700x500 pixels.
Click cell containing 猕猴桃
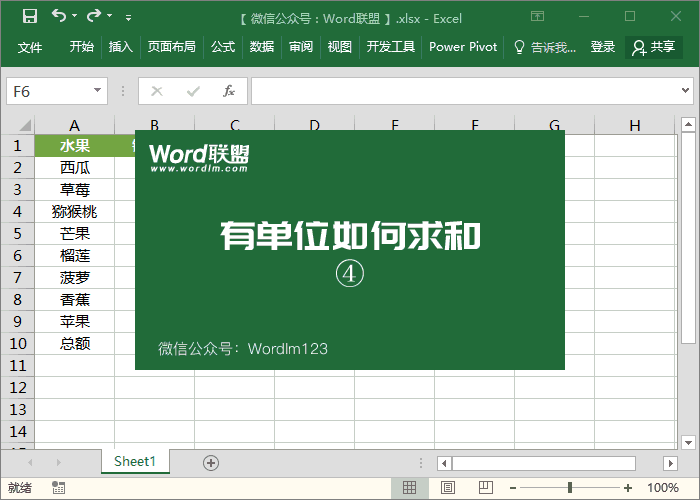pos(75,212)
